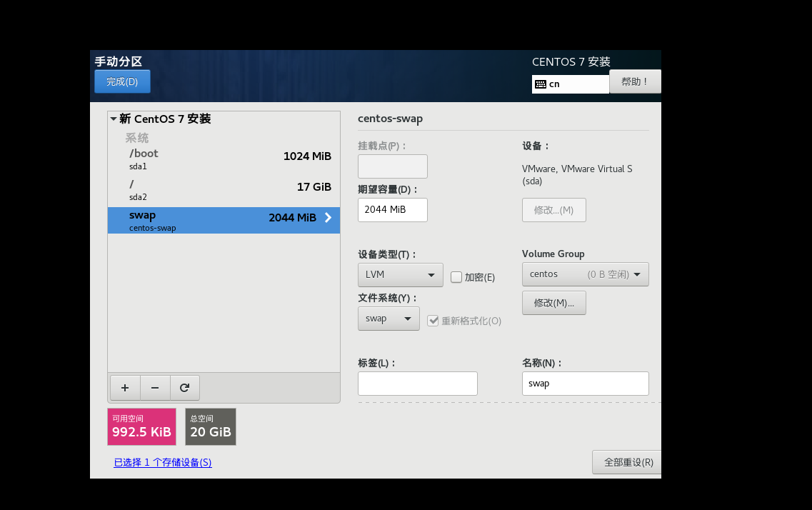Screen dimensions: 812x510
Task: Click the cn keyboard layout indicator
Action: pos(570,84)
